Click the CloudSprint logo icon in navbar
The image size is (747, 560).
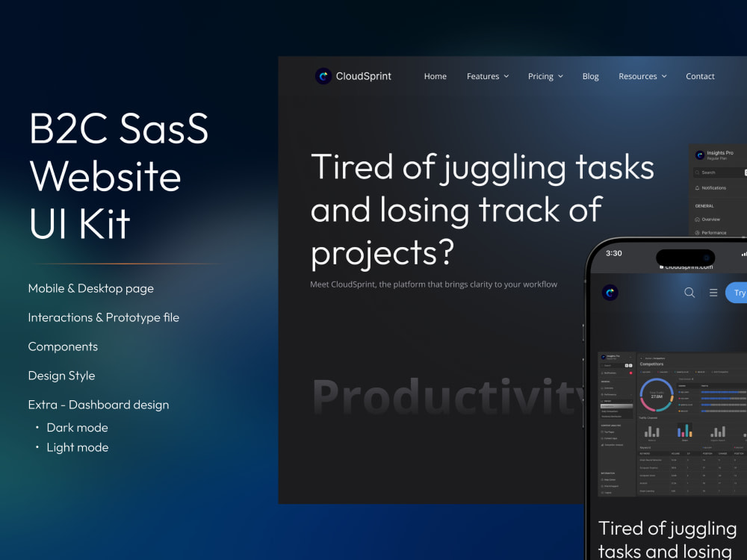(x=323, y=76)
